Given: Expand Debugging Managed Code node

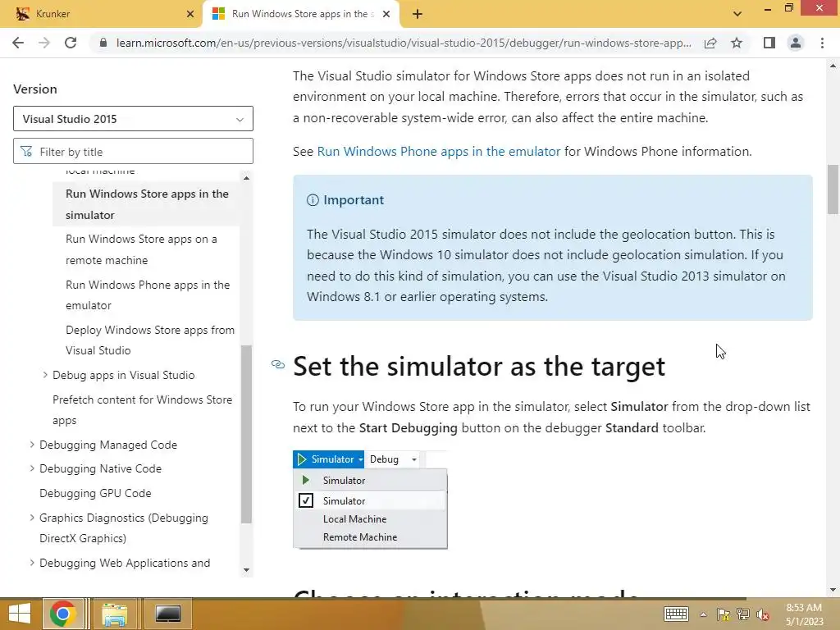Looking at the screenshot, I should tap(32, 445).
